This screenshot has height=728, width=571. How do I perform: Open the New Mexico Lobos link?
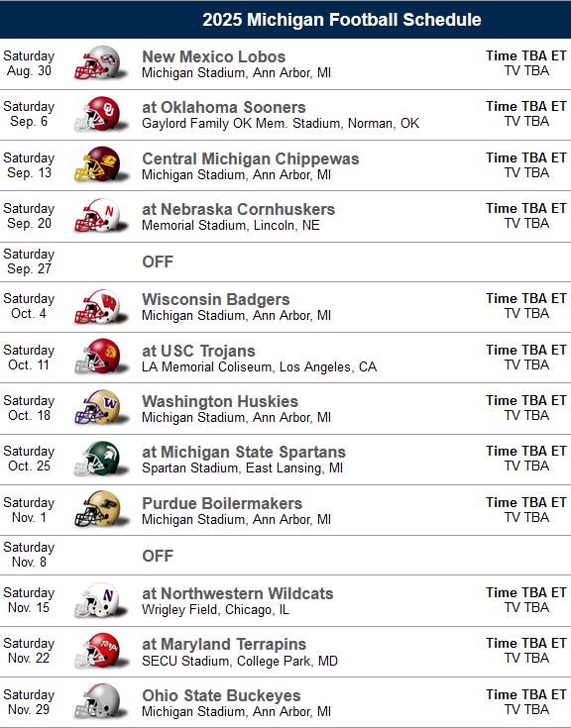pos(214,56)
